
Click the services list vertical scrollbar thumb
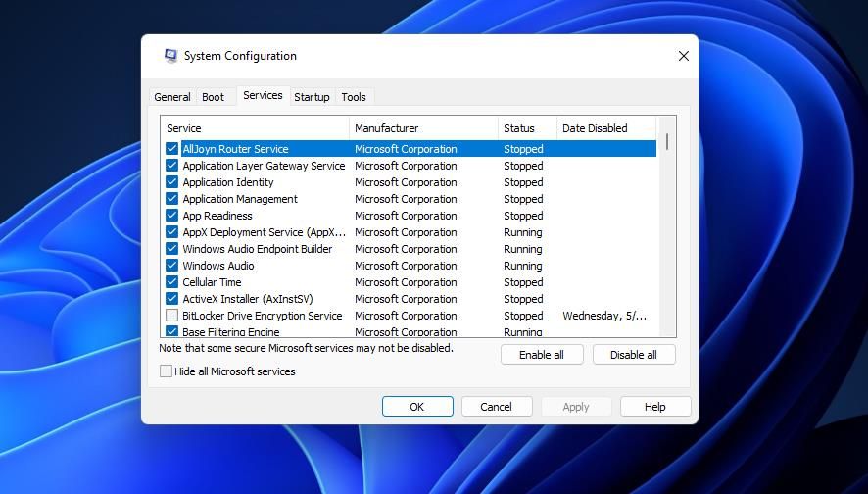(x=667, y=142)
